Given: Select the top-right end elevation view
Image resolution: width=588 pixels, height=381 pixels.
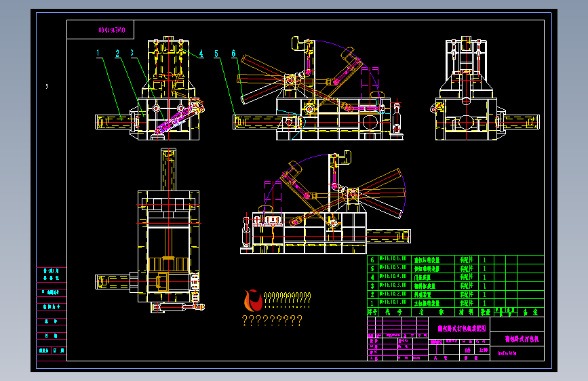Looking at the screenshot, I should (485, 89).
